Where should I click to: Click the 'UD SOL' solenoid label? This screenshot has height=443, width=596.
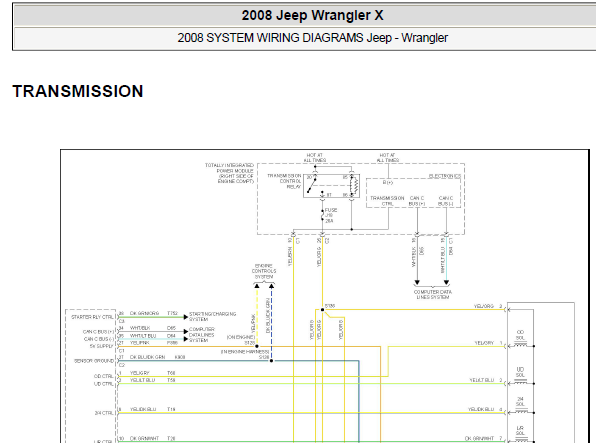[520, 372]
